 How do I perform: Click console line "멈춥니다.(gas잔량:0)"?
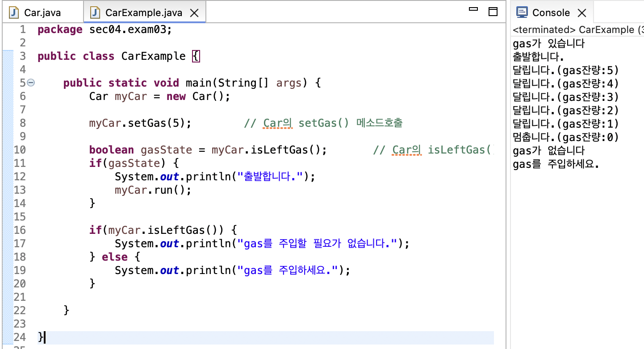point(566,137)
